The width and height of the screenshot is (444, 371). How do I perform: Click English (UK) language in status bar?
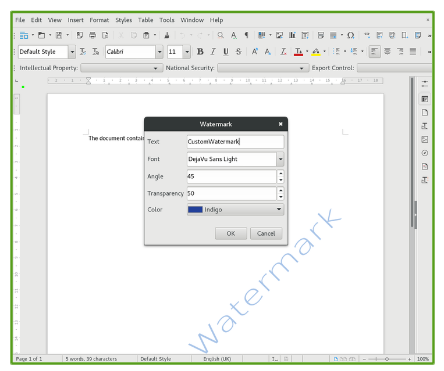tap(217, 359)
